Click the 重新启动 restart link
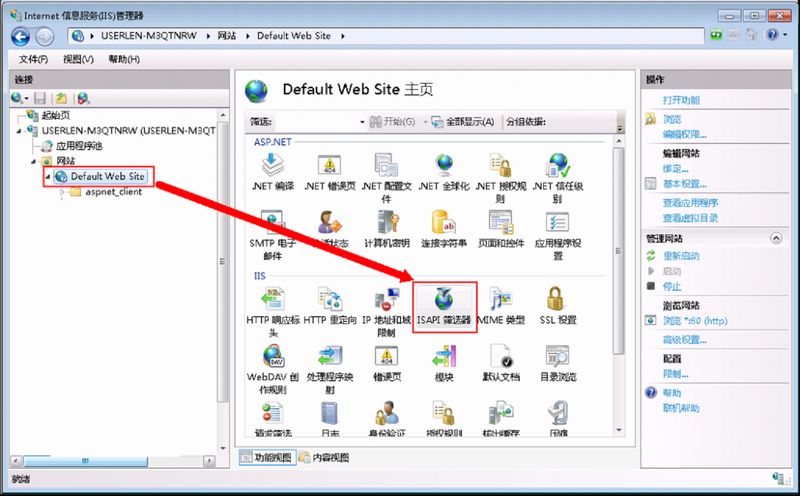Viewport: 800px width, 496px height. pos(681,256)
